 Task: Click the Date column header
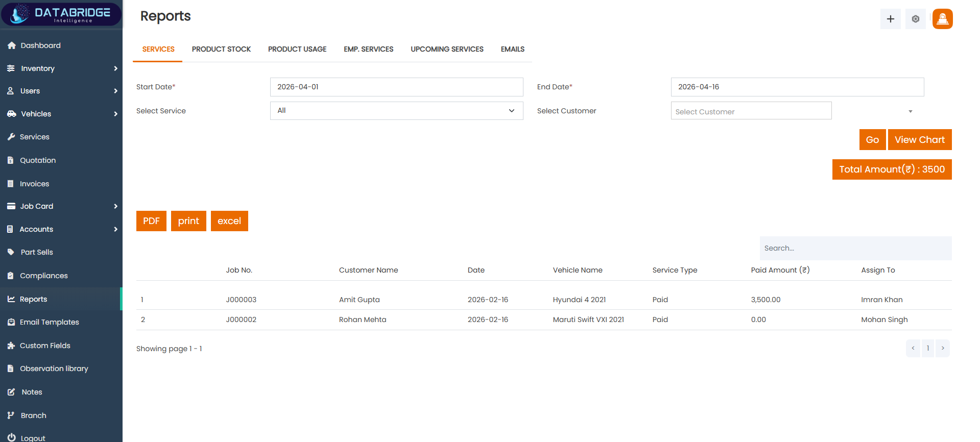click(476, 270)
